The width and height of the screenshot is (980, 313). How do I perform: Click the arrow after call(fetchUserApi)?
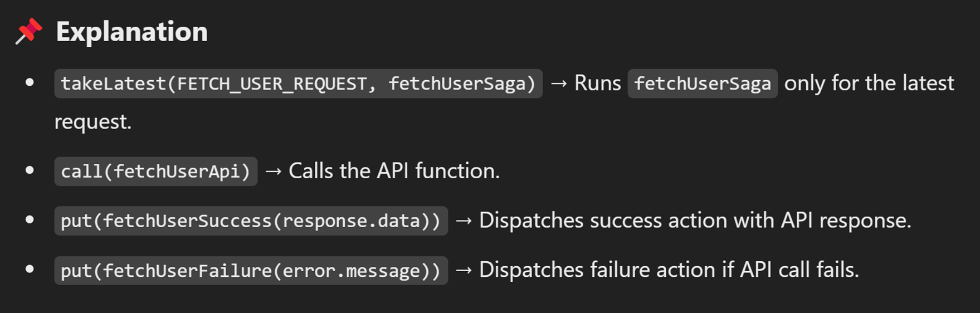(x=274, y=171)
